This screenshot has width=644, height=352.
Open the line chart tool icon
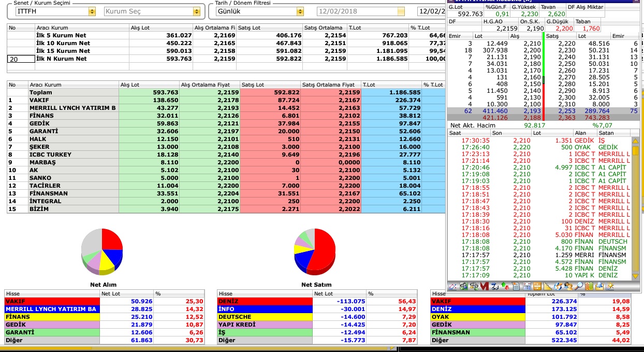(453, 286)
